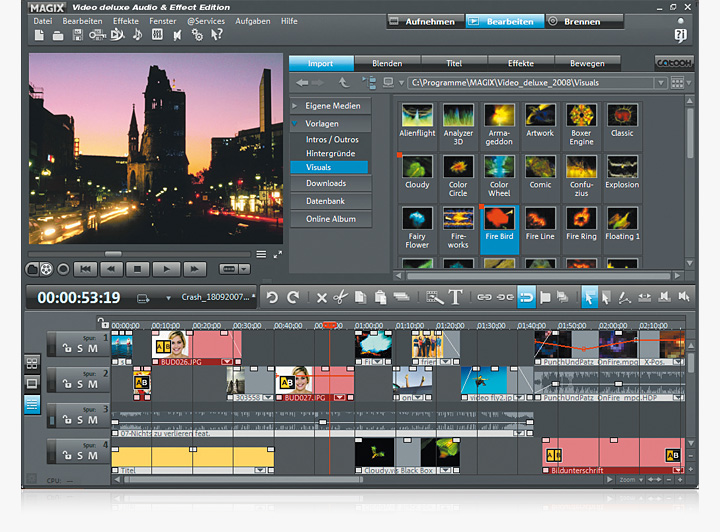Screen dimensions: 720x532
Task: Mute track 4 with M button
Action: tap(93, 455)
